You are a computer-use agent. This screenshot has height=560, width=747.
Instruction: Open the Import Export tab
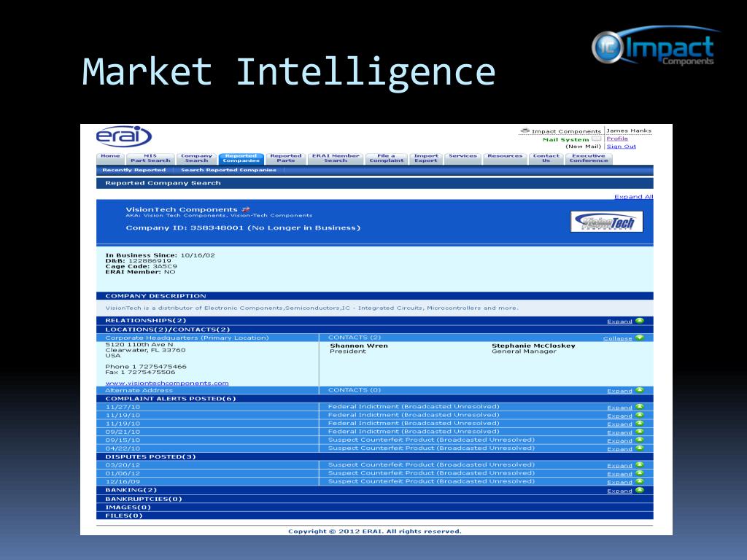426,158
